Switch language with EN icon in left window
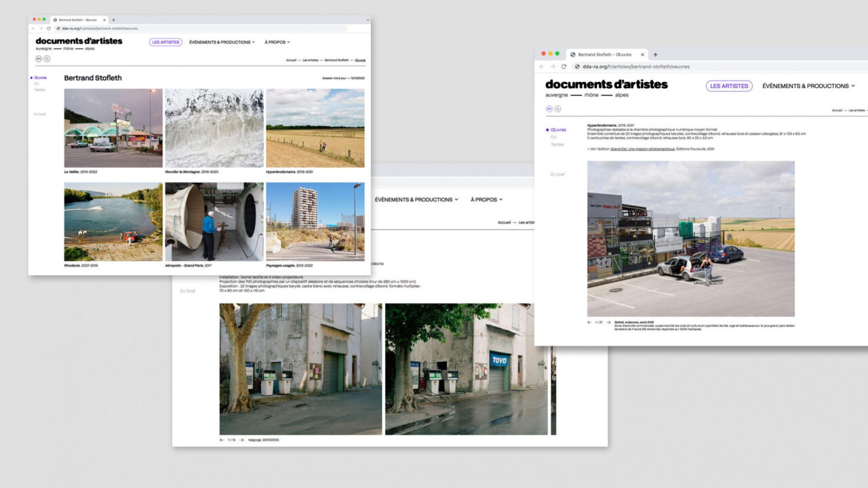This screenshot has width=868, height=488. [x=39, y=59]
